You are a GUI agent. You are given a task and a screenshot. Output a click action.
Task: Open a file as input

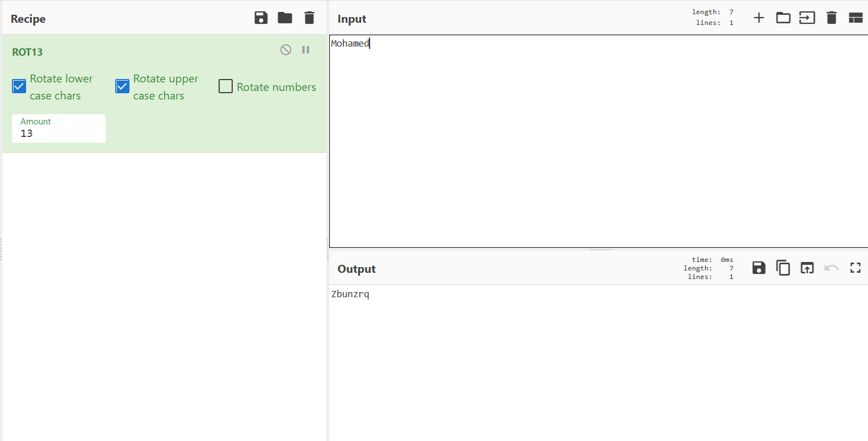[807, 18]
